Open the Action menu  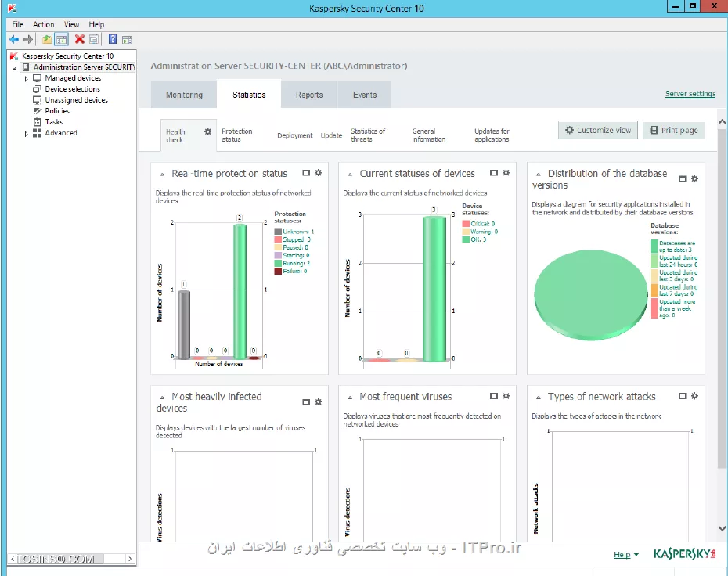click(44, 24)
